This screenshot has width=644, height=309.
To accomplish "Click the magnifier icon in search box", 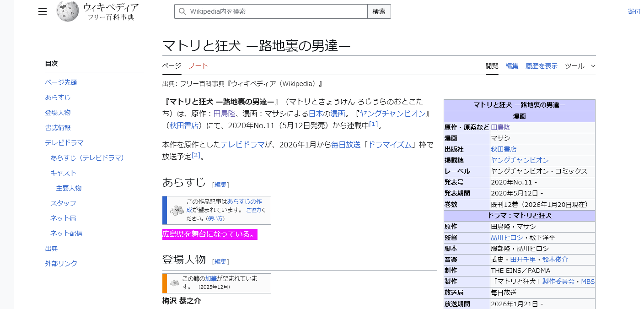I will tap(182, 11).
